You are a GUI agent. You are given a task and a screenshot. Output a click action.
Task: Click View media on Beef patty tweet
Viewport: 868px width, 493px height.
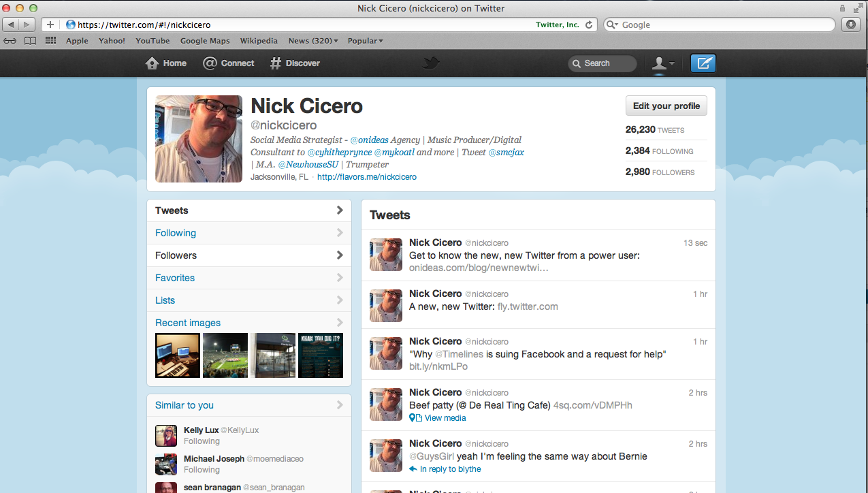click(x=445, y=418)
